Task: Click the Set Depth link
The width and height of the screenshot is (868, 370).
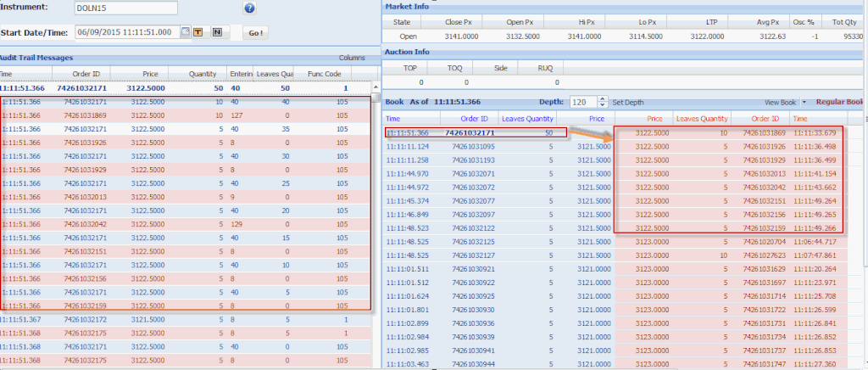Action: 630,101
